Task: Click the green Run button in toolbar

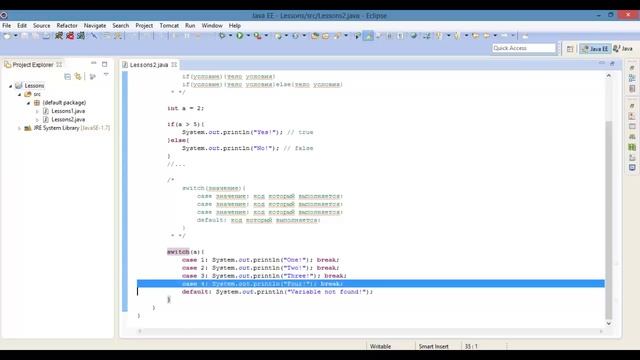Action: coord(240,36)
